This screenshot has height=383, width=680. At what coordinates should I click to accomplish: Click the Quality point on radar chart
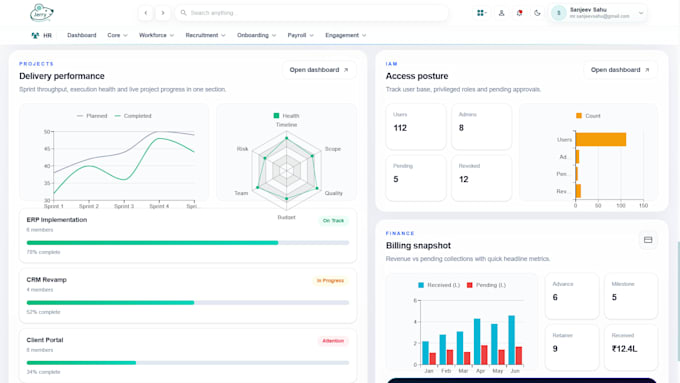(x=317, y=188)
